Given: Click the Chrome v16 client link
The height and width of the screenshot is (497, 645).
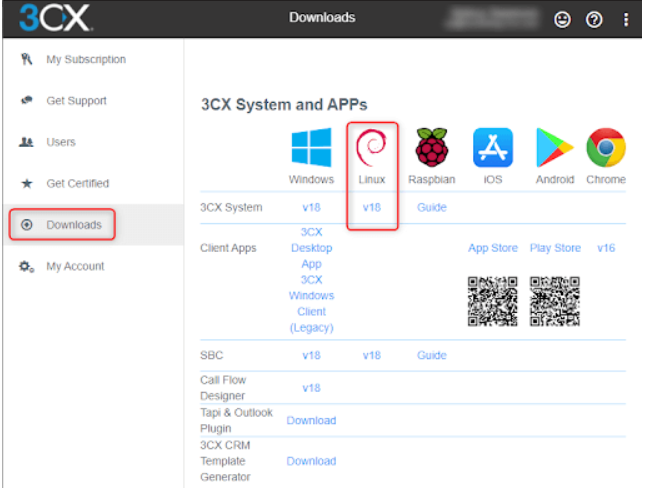Looking at the screenshot, I should (x=606, y=248).
